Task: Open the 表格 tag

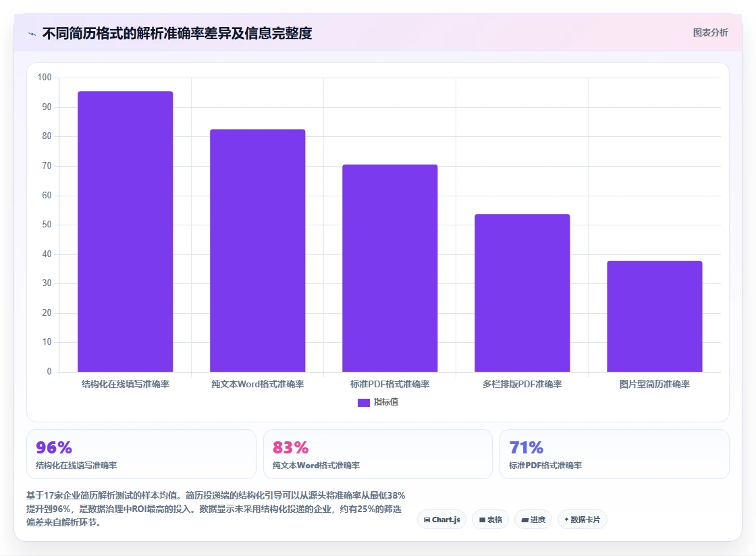Action: (490, 520)
